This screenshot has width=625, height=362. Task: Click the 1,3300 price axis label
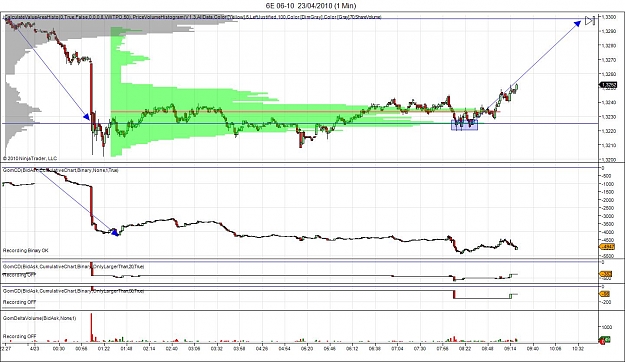click(608, 17)
